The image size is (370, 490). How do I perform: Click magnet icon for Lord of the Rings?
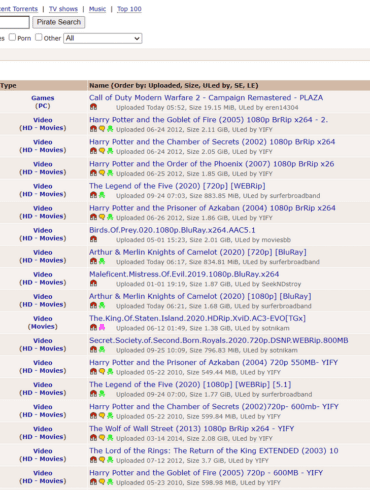pos(93,460)
